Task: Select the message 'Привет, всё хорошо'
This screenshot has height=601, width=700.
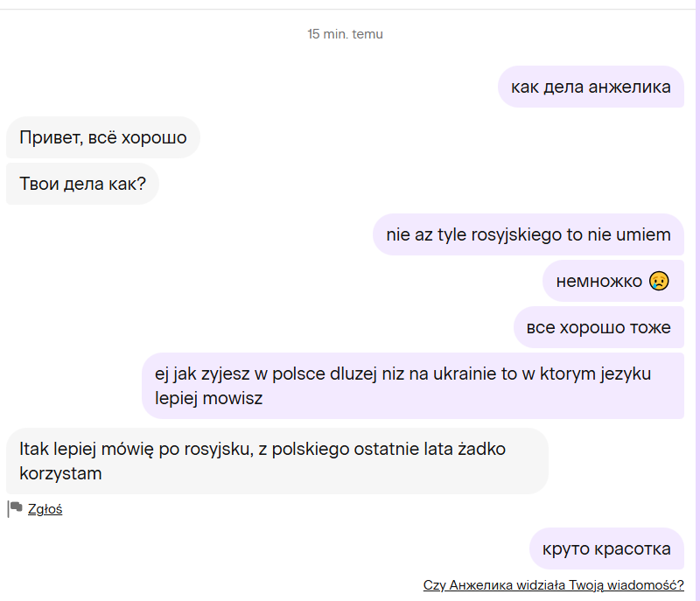Action: (x=103, y=137)
